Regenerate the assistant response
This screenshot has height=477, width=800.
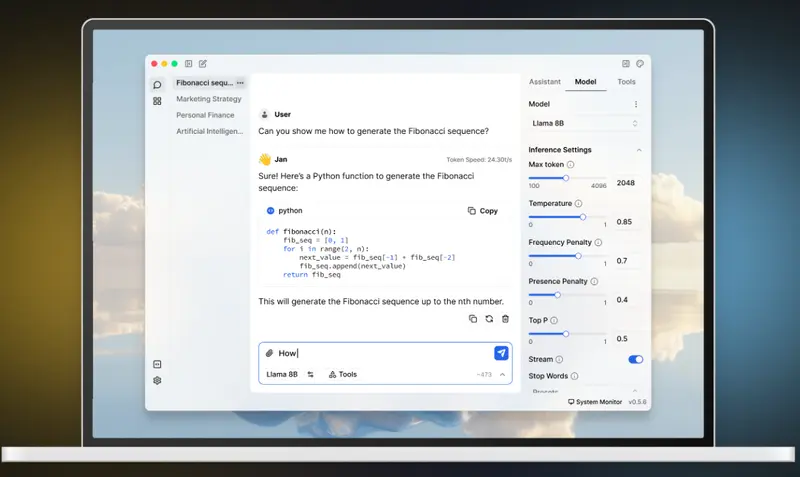pyautogui.click(x=489, y=319)
